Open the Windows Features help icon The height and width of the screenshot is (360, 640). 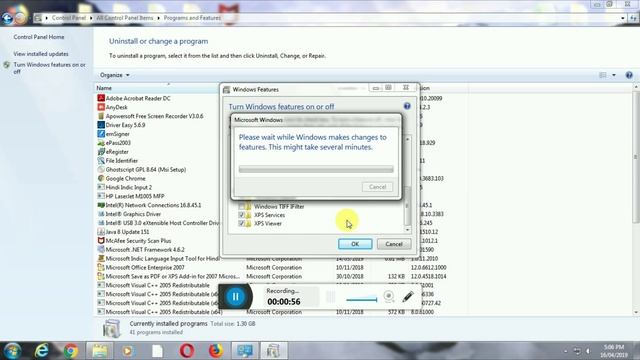pyautogui.click(x=407, y=106)
